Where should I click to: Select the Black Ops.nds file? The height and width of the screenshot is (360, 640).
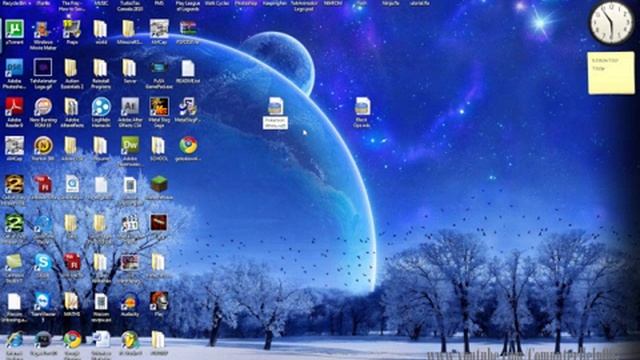click(362, 112)
